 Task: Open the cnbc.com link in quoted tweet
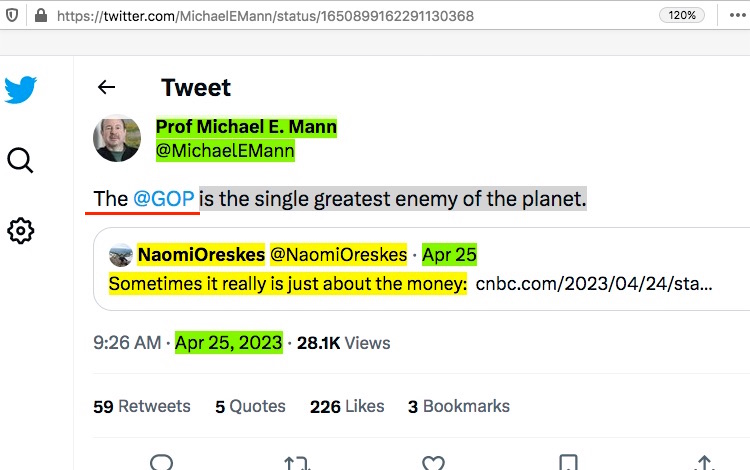point(594,283)
